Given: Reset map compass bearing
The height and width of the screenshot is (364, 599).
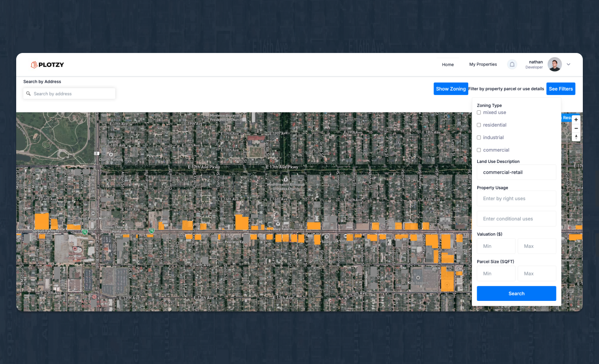Looking at the screenshot, I should [576, 137].
